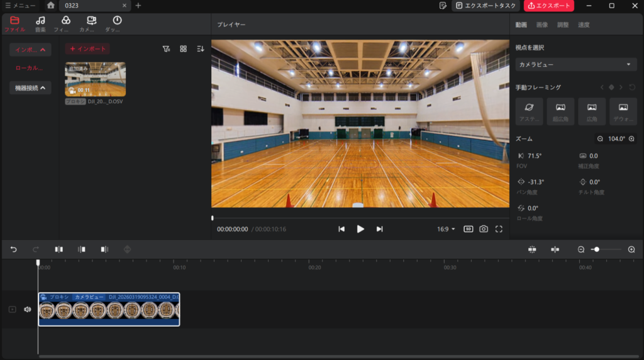Click the filter icon in the media panel
The height and width of the screenshot is (360, 644).
[x=166, y=49]
